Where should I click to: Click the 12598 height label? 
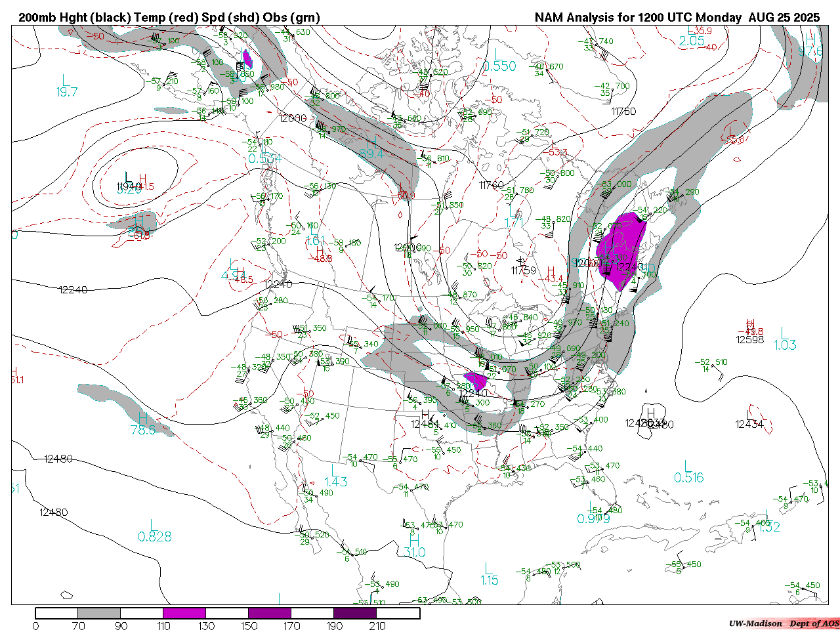[x=749, y=339]
